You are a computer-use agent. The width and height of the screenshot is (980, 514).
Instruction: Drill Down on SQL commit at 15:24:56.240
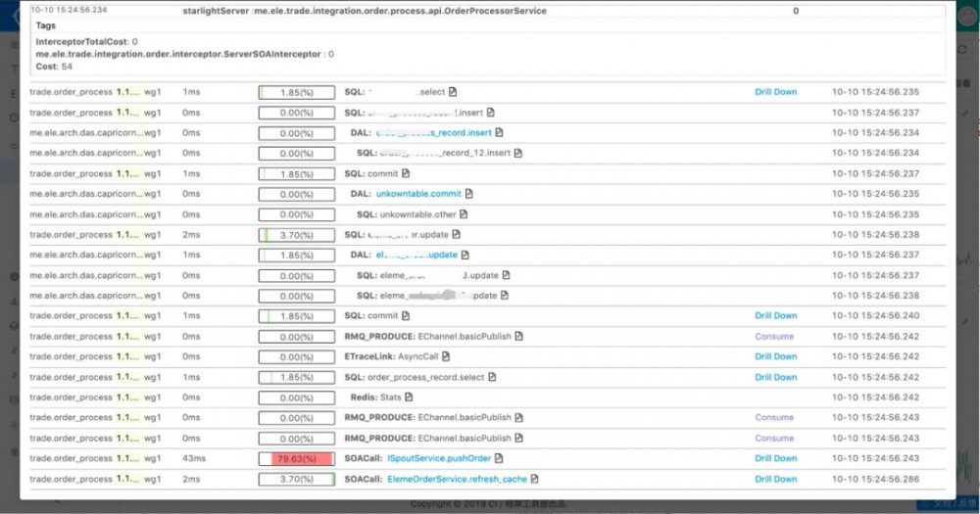pos(775,315)
